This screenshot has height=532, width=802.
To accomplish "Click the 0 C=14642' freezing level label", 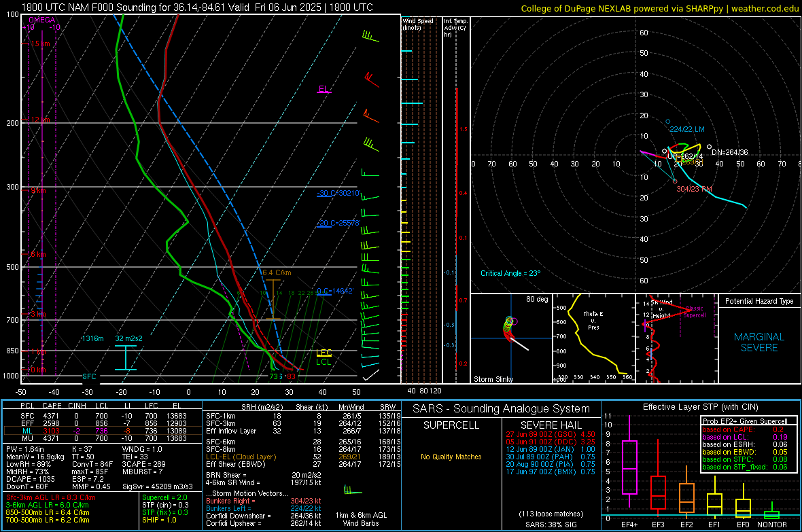I will click(335, 291).
